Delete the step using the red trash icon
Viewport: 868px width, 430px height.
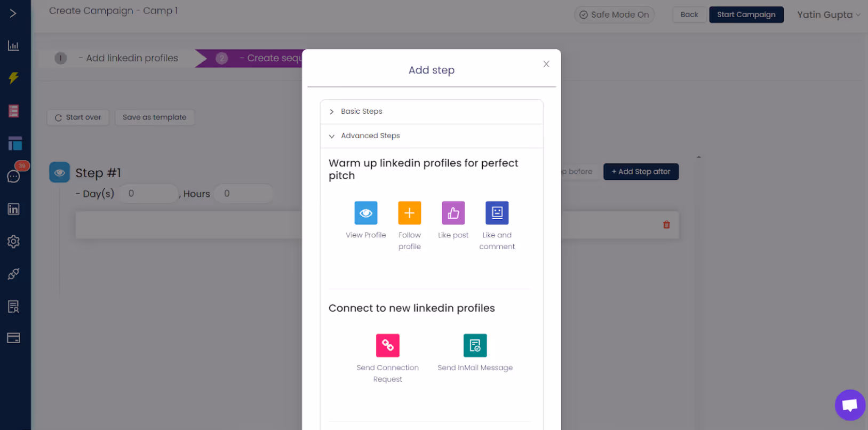(666, 225)
